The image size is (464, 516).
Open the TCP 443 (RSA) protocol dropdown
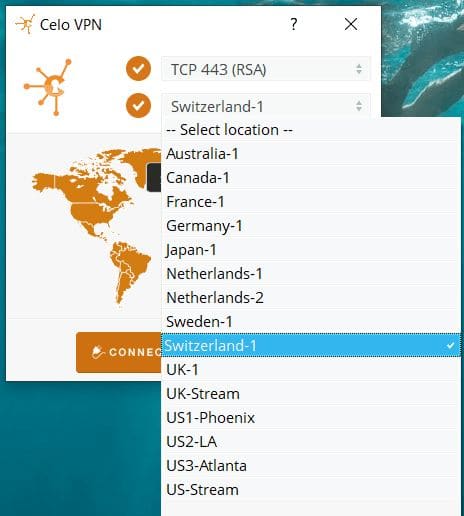pyautogui.click(x=266, y=69)
